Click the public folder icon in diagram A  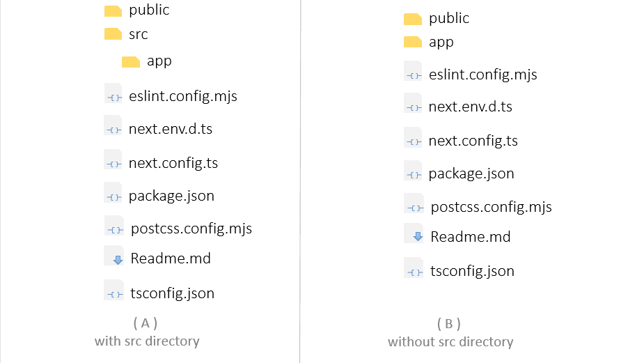(x=113, y=11)
